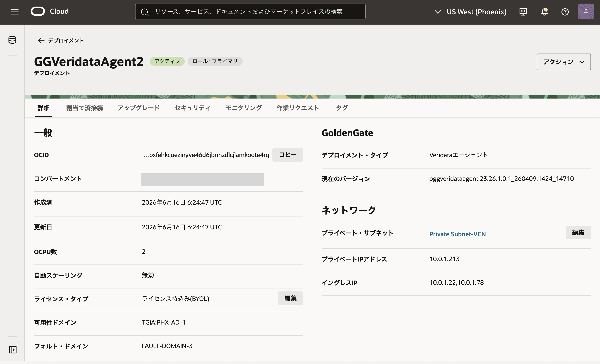
Task: Select the truncated OCID value text
Action: [206, 155]
